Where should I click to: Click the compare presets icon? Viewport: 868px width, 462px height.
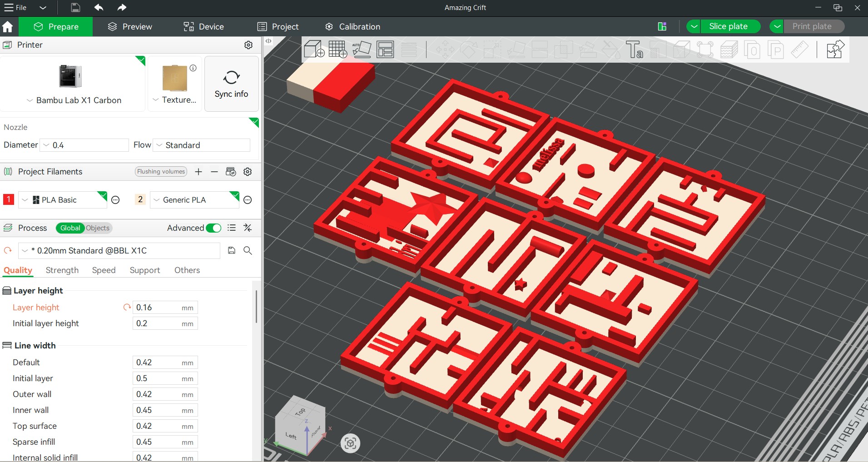[248, 228]
